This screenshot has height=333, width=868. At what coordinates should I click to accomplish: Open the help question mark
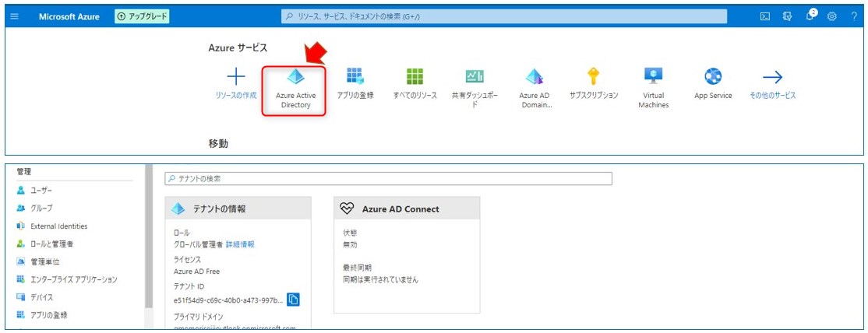pos(854,16)
